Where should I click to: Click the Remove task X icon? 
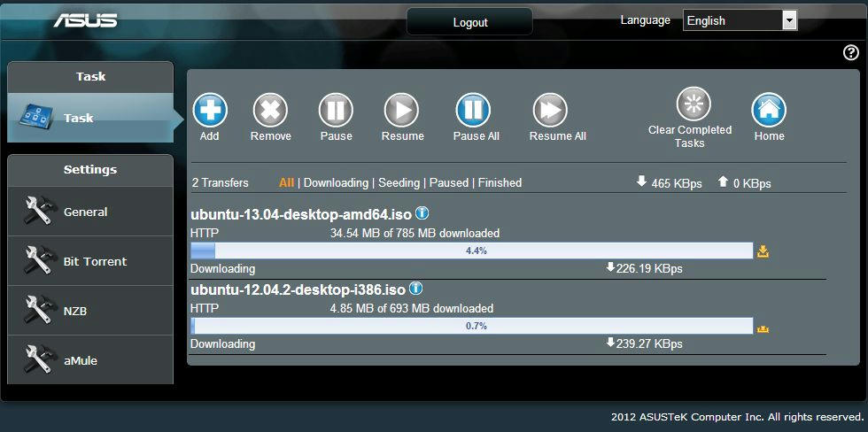pos(270,110)
